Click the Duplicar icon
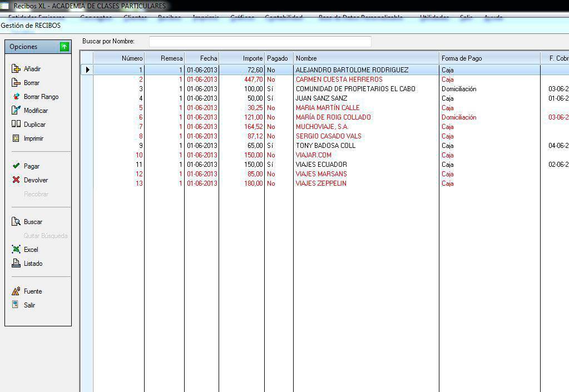 click(16, 125)
